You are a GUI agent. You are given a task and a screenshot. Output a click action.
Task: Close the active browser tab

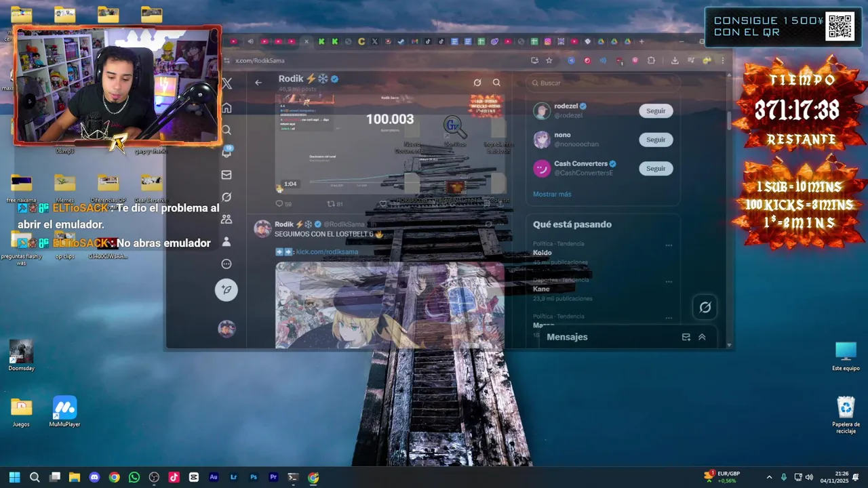[x=307, y=41]
